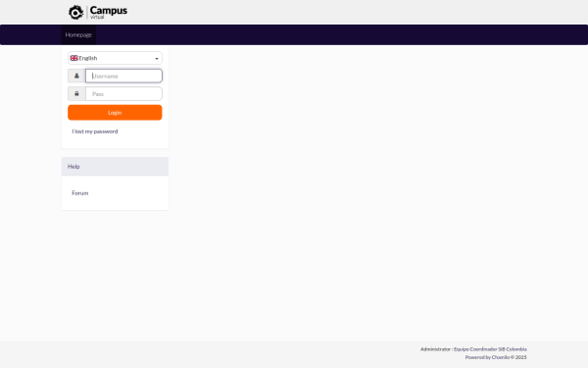588x368 pixels.
Task: Click the UK flag icon in the language selector
Action: 73,58
